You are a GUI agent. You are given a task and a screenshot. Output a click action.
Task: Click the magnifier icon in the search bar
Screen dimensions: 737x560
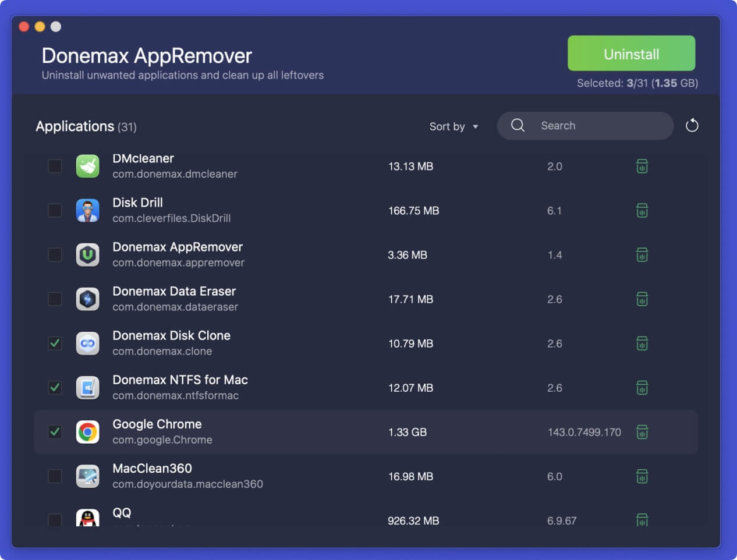pyautogui.click(x=518, y=126)
